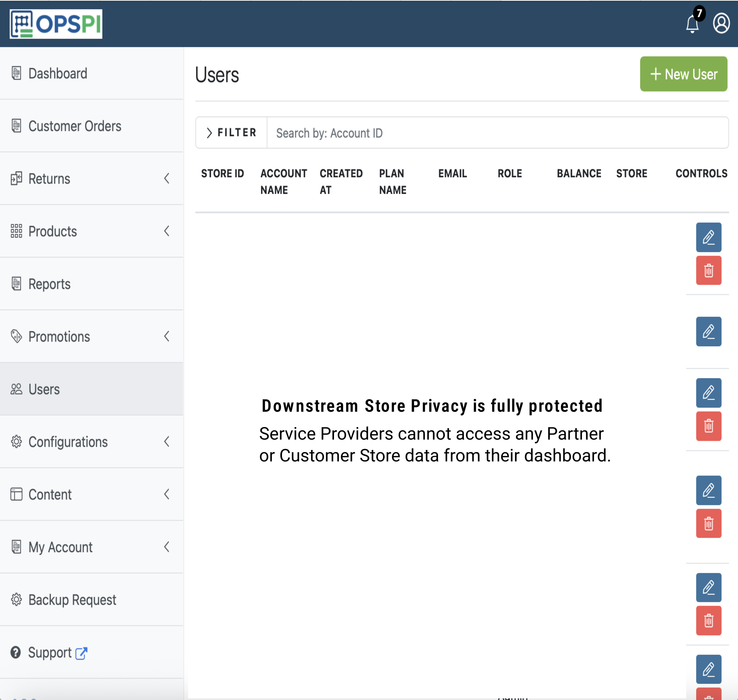Image resolution: width=738 pixels, height=700 pixels.
Task: Expand the Products section
Action: point(167,231)
